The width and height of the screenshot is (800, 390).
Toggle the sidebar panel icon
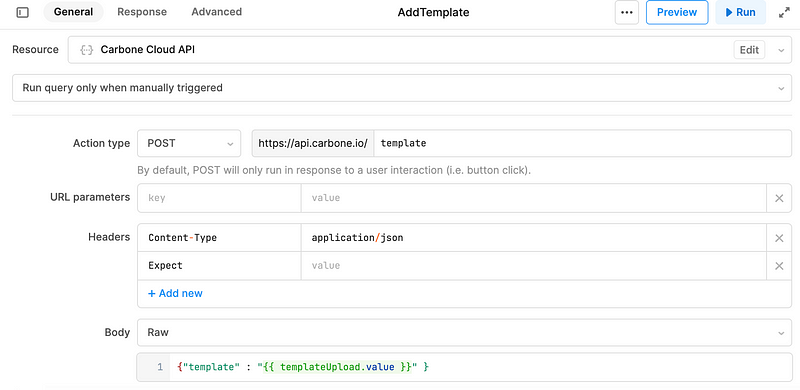pos(22,12)
